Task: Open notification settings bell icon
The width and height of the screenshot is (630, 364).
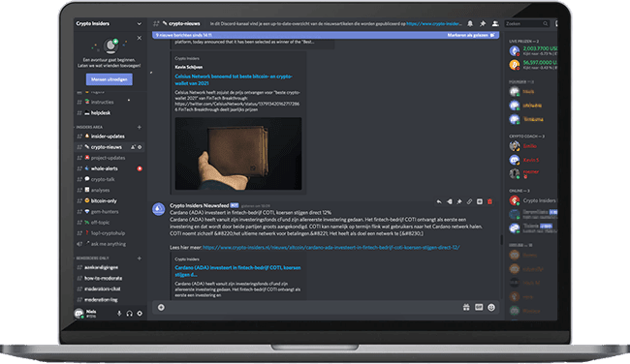Action: 470,23
